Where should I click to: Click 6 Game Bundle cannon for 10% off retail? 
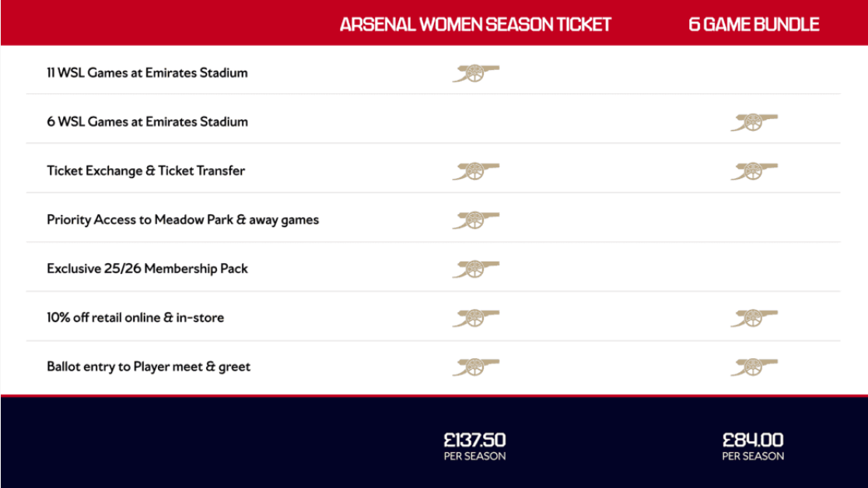pyautogui.click(x=754, y=318)
